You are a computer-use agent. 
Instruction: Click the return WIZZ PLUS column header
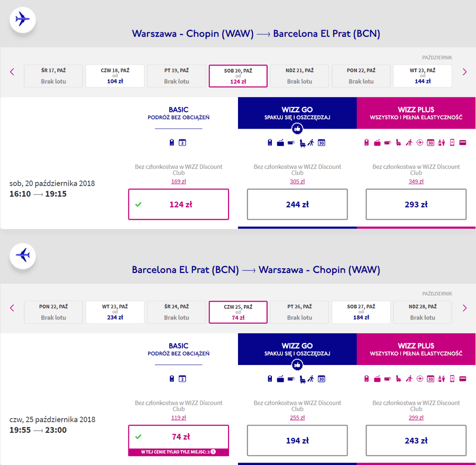[x=416, y=349]
